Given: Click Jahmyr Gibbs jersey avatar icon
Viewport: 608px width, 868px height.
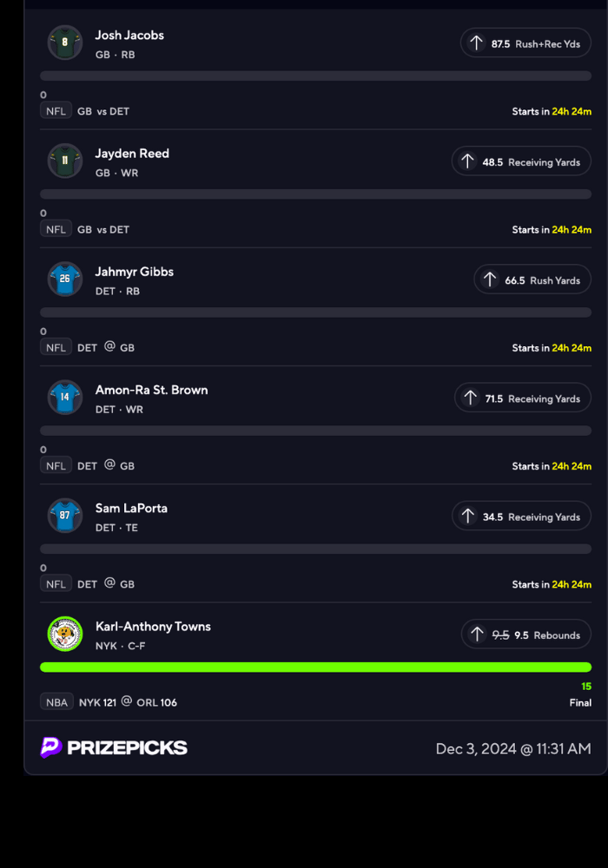Looking at the screenshot, I should point(65,279).
